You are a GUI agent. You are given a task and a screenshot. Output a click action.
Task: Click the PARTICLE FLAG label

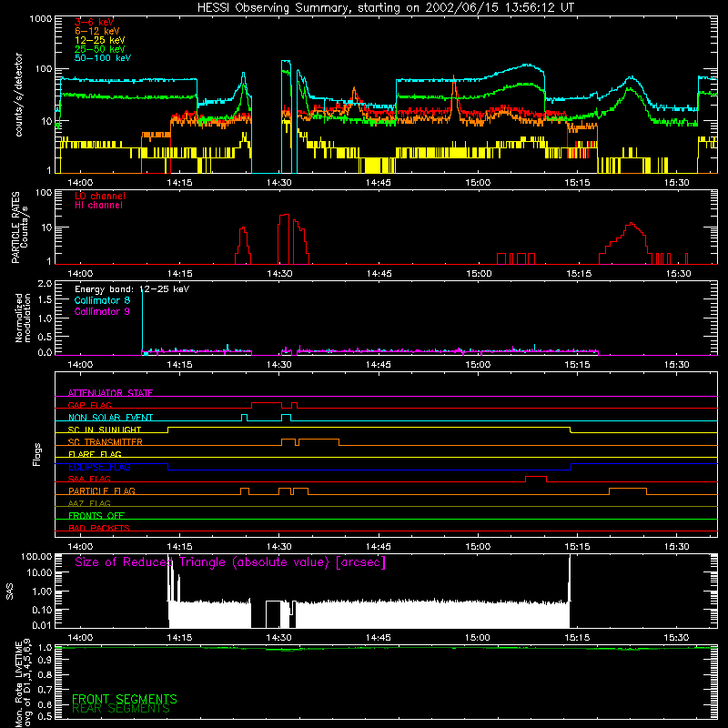tap(102, 491)
